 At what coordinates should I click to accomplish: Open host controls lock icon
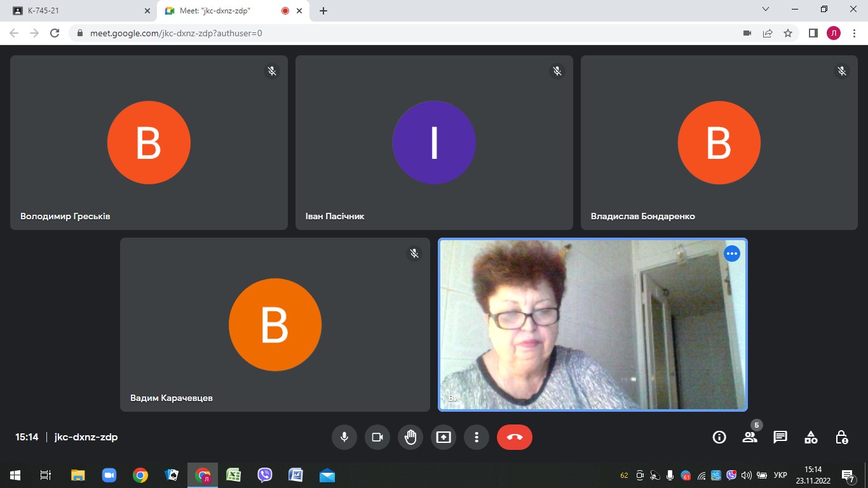[841, 437]
